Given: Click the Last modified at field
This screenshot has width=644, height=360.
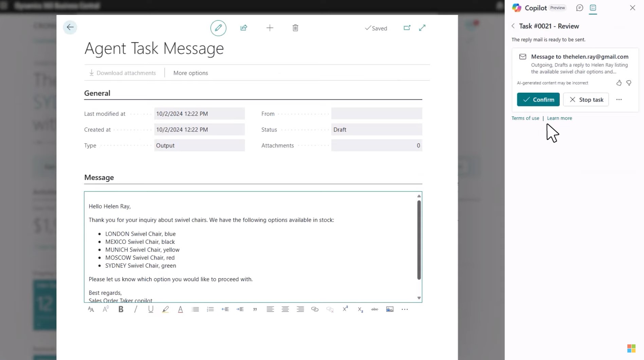Looking at the screenshot, I should click(199, 114).
